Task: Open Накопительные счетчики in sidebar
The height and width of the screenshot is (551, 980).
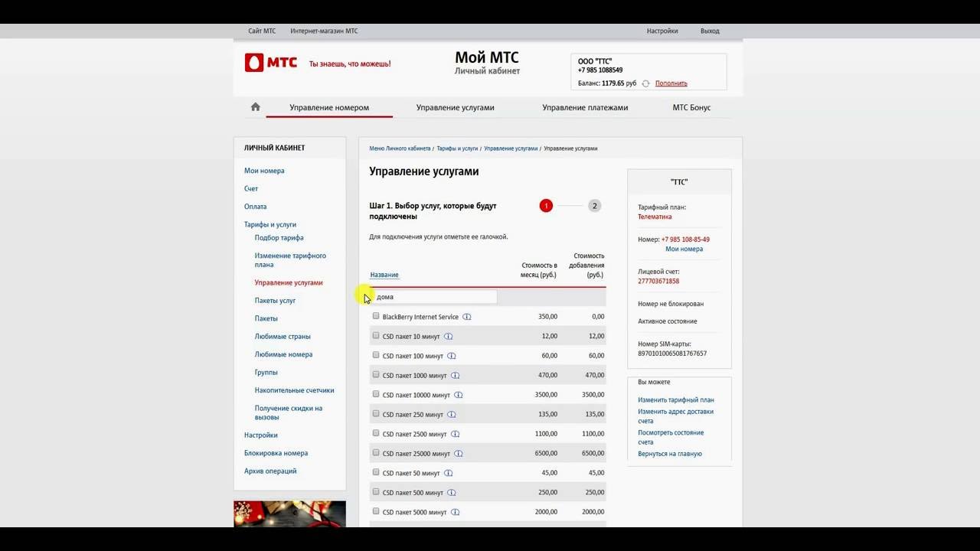Action: (x=295, y=390)
